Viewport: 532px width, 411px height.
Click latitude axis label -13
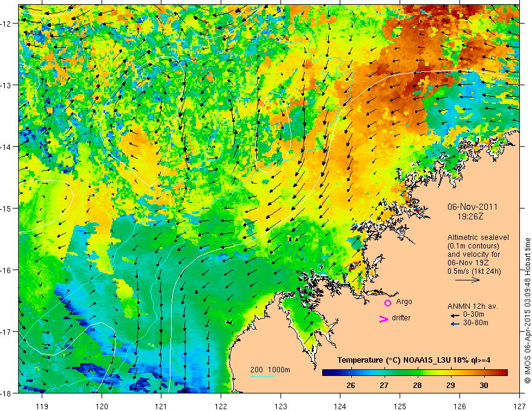(x=7, y=85)
